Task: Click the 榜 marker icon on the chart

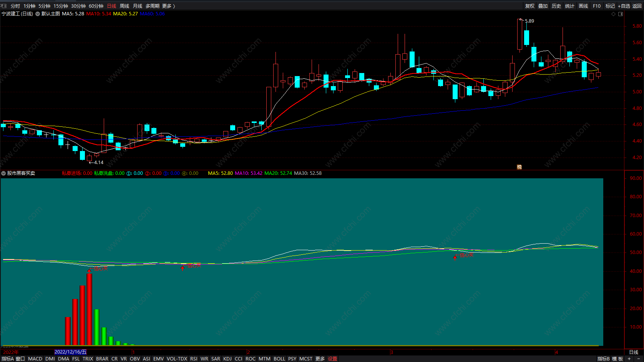Action: pyautogui.click(x=519, y=167)
